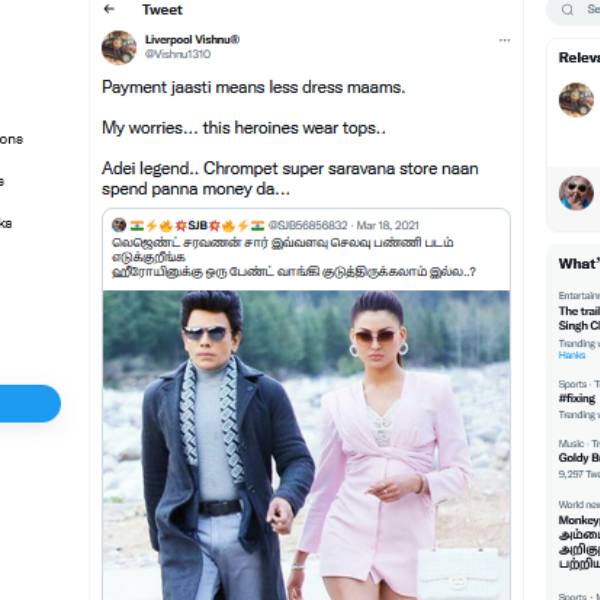Open the Monkey world news trend
The height and width of the screenshot is (600, 600).
[578, 521]
